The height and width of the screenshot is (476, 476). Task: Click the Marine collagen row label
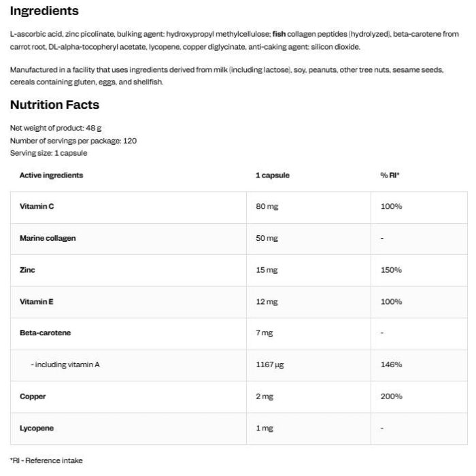pyautogui.click(x=48, y=238)
